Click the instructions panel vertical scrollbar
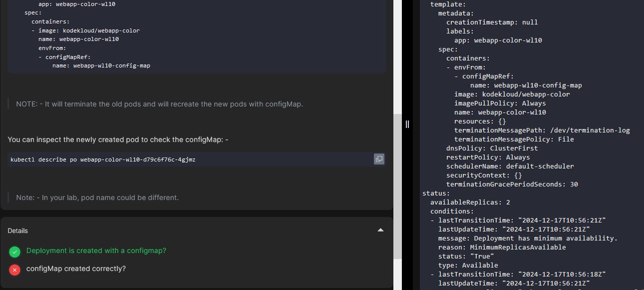 tap(397, 185)
